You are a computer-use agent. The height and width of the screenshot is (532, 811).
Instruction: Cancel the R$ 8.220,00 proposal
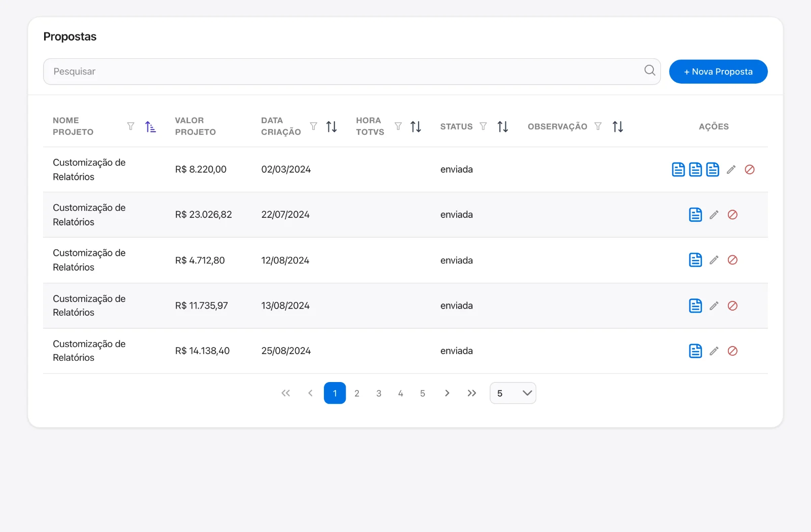(x=750, y=170)
